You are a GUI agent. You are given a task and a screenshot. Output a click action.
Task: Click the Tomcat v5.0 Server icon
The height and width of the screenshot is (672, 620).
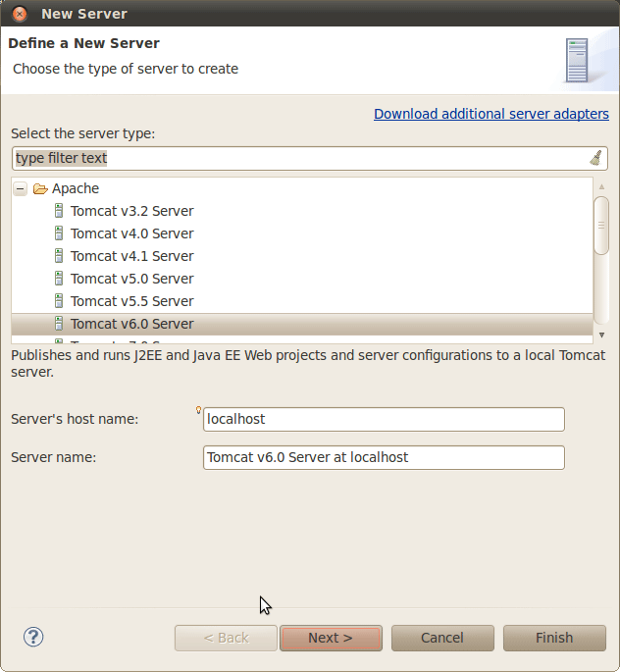coord(59,279)
